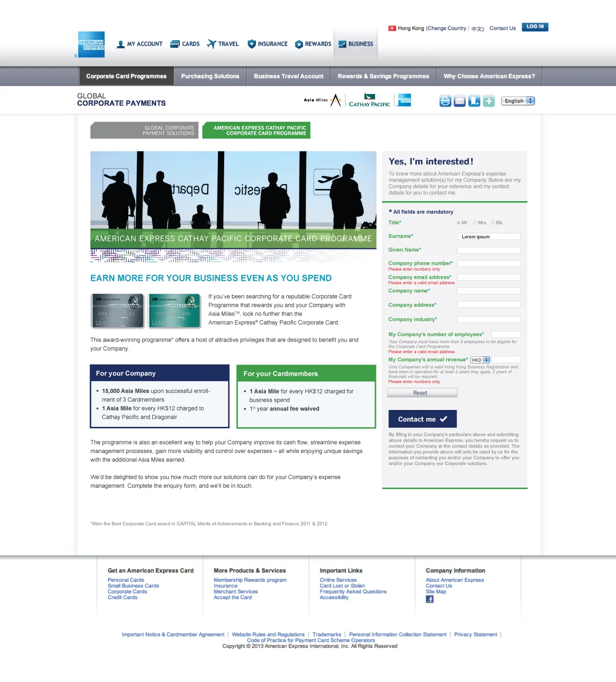Select the Mrs title radio button
Image resolution: width=616 pixels, height=682 pixels.
coord(474,222)
